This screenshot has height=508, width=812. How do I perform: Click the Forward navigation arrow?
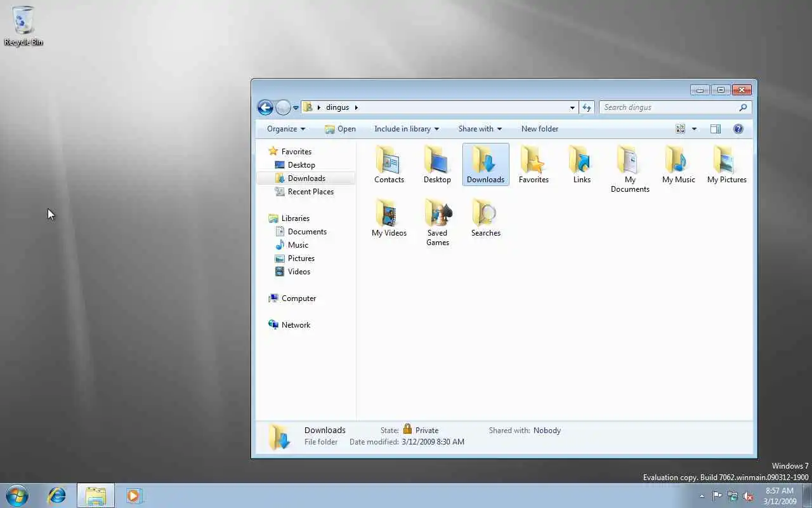click(283, 107)
